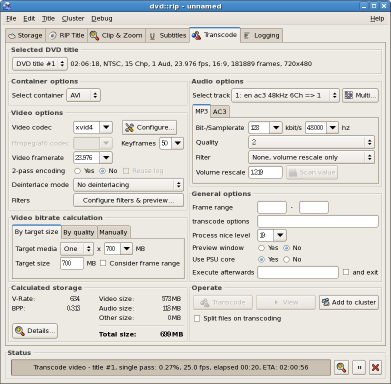Go to the Subtitles tab
This screenshot has width=391, height=384.
(168, 35)
